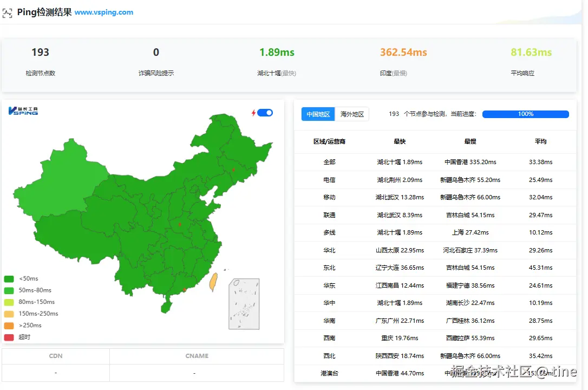The width and height of the screenshot is (588, 390).
Task: Select the 东北 row label
Action: (x=329, y=268)
